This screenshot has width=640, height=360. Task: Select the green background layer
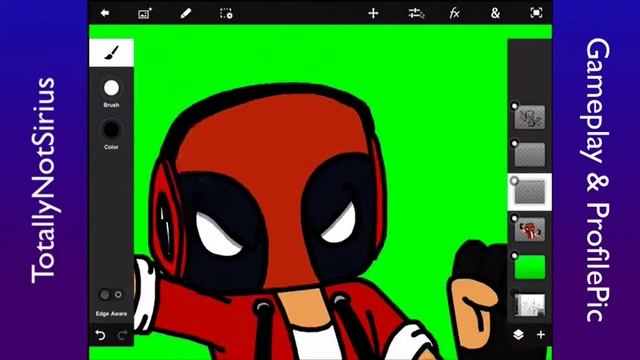coord(530,267)
